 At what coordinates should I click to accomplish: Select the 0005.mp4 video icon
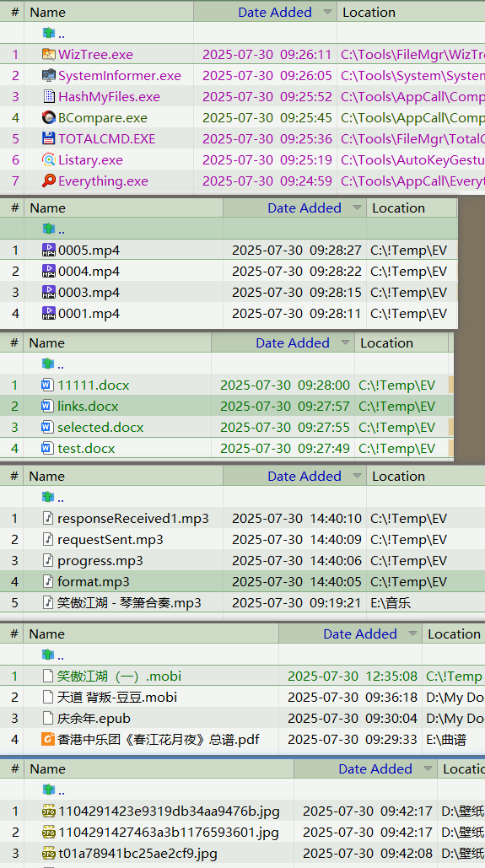pos(49,251)
